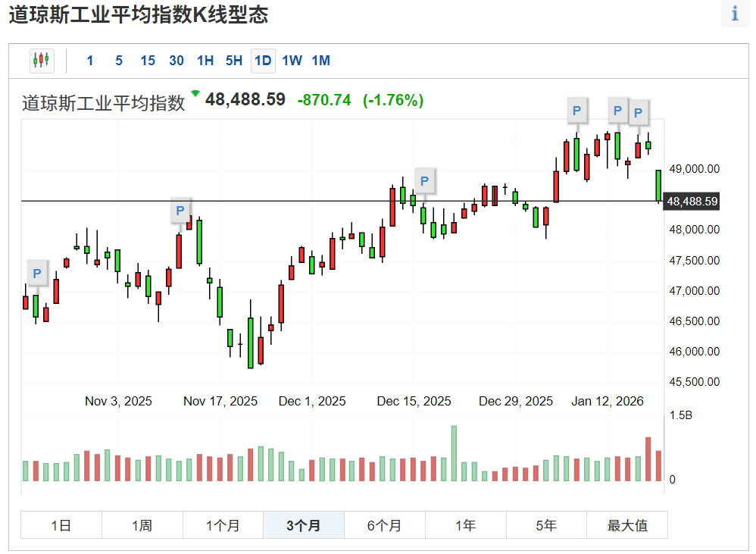Click the info icon at top right

tap(736, 14)
